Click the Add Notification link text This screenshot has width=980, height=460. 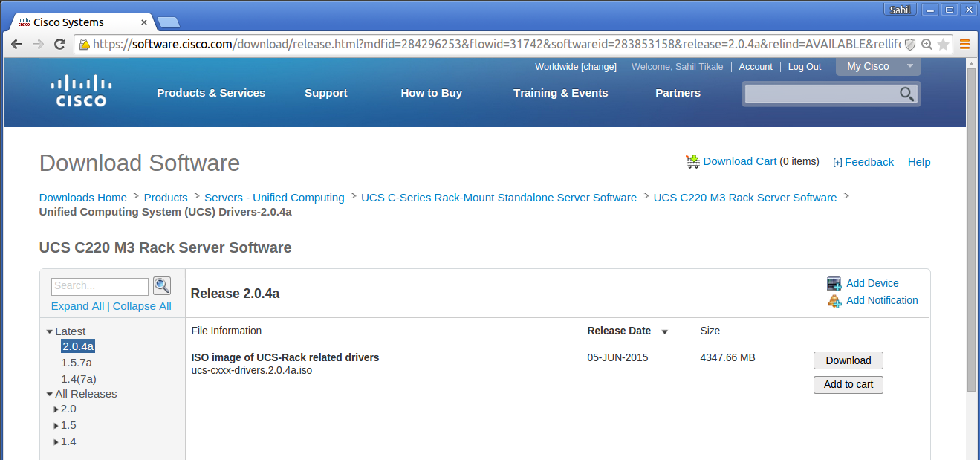click(882, 300)
